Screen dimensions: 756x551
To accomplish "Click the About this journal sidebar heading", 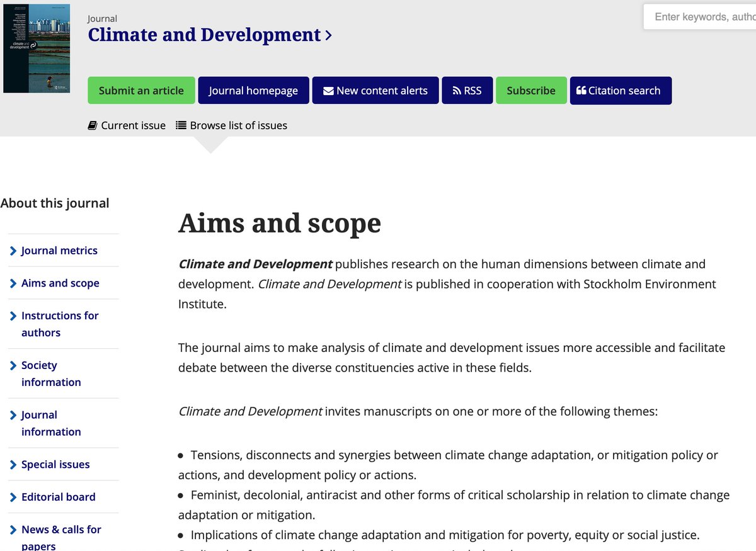I will [x=55, y=203].
